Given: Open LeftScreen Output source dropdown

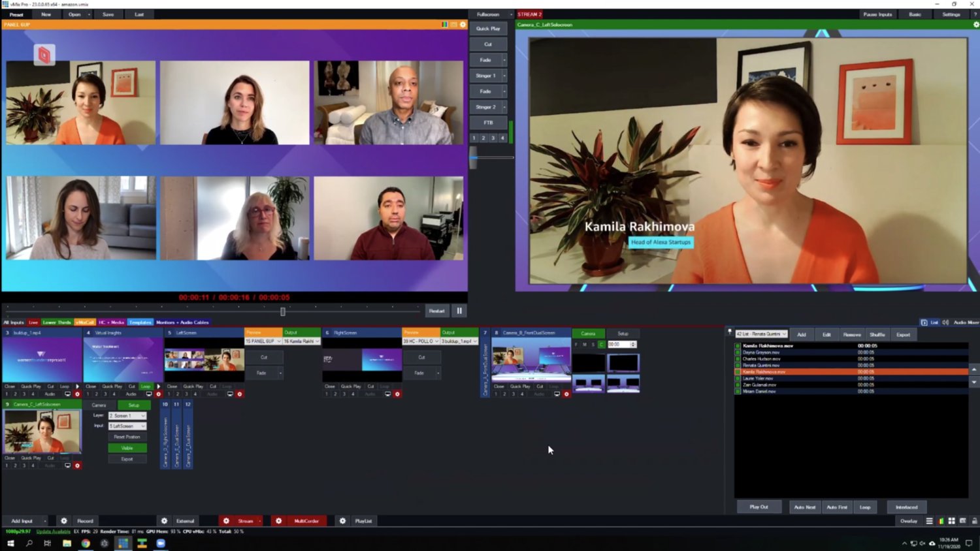Looking at the screenshot, I should pos(302,341).
